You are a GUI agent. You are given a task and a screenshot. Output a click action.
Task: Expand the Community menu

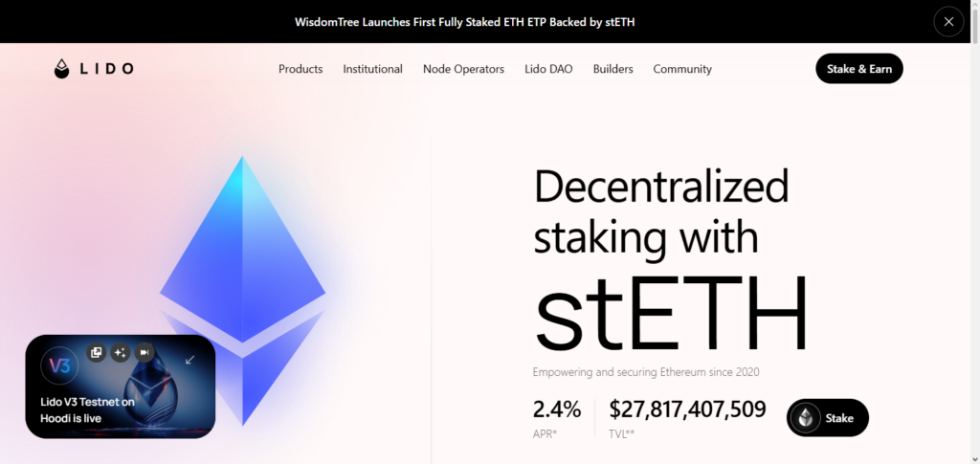coord(682,69)
